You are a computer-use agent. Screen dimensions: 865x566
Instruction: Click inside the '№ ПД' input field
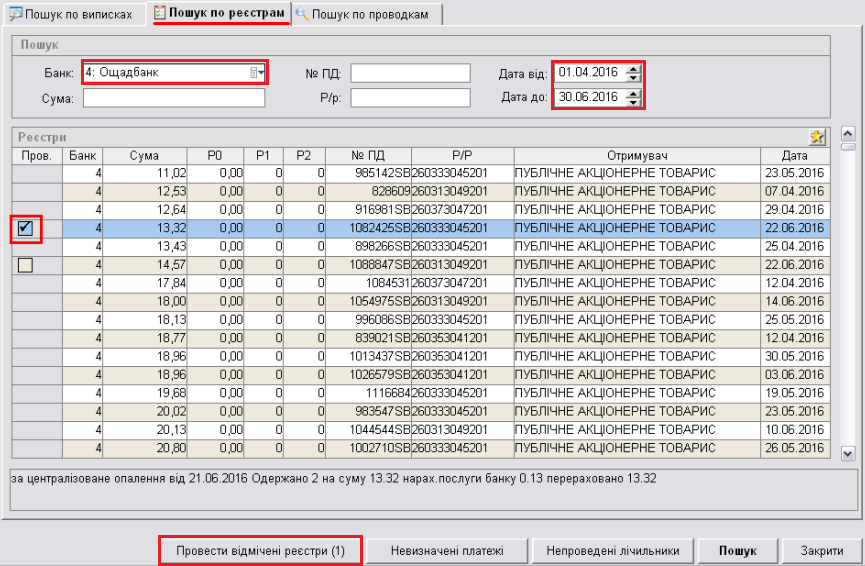410,73
